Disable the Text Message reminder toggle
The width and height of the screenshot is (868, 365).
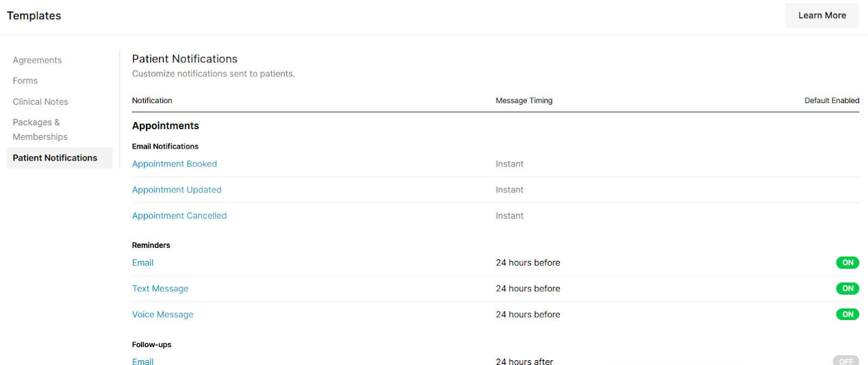click(x=847, y=289)
